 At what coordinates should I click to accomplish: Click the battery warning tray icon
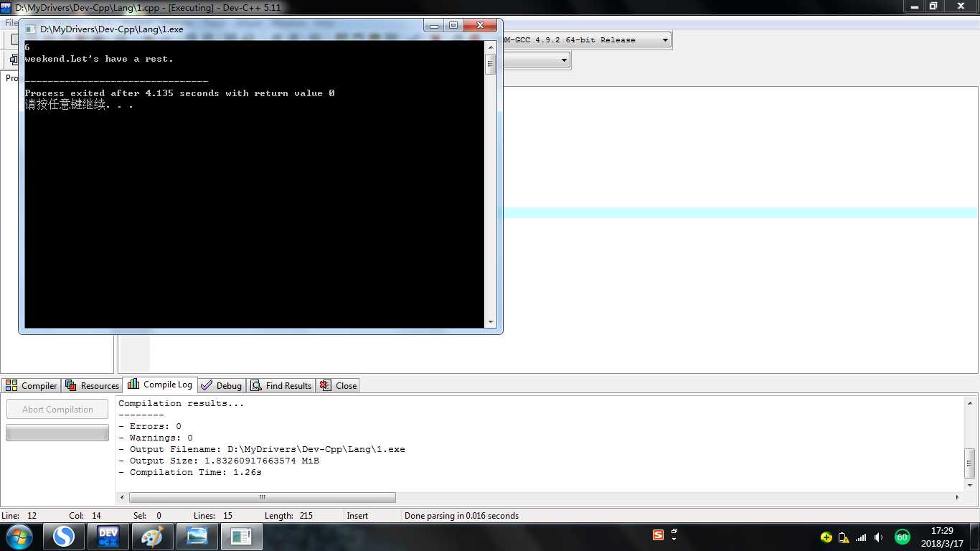(844, 537)
